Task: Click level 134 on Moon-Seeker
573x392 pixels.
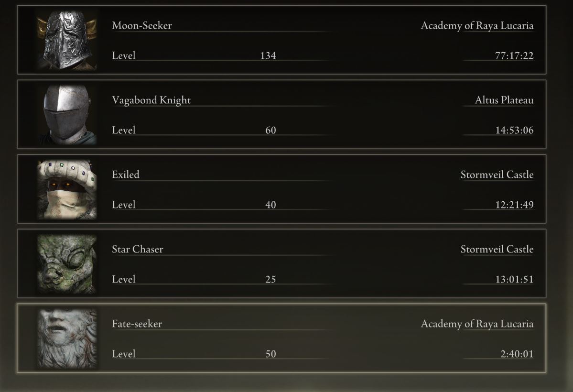Action: tap(268, 55)
